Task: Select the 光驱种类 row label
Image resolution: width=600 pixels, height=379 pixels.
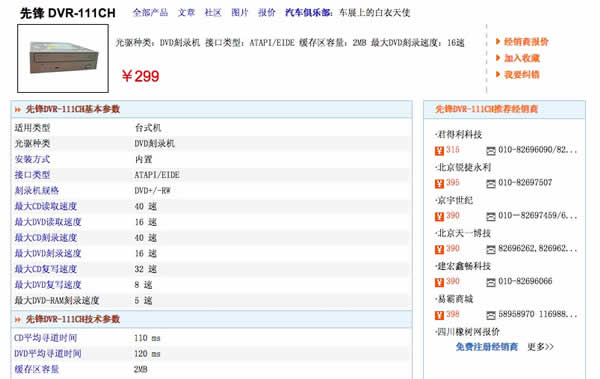Action: pos(32,144)
